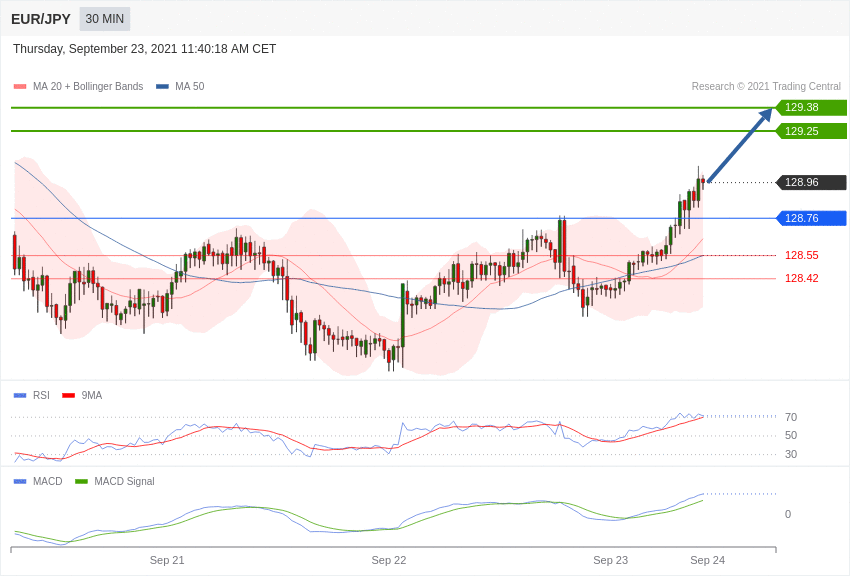Click the Research © 2021 Trading Central text
The height and width of the screenshot is (576, 850).
coord(766,86)
